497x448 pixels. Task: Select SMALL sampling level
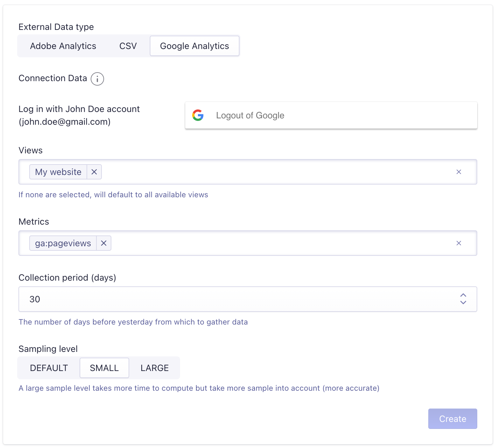104,368
